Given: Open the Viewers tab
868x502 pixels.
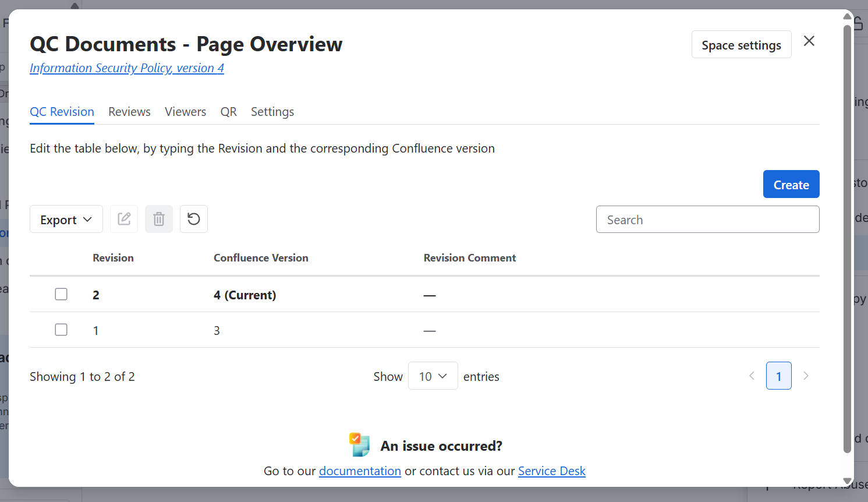Looking at the screenshot, I should (x=185, y=112).
